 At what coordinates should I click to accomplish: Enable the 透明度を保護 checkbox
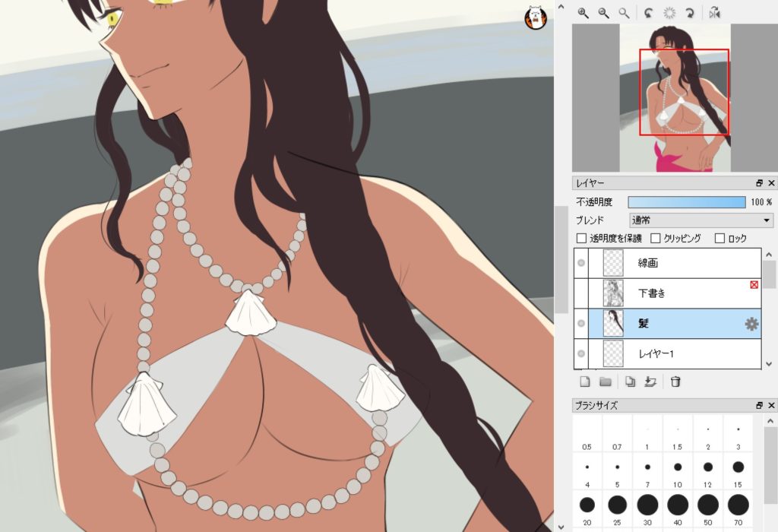point(582,239)
